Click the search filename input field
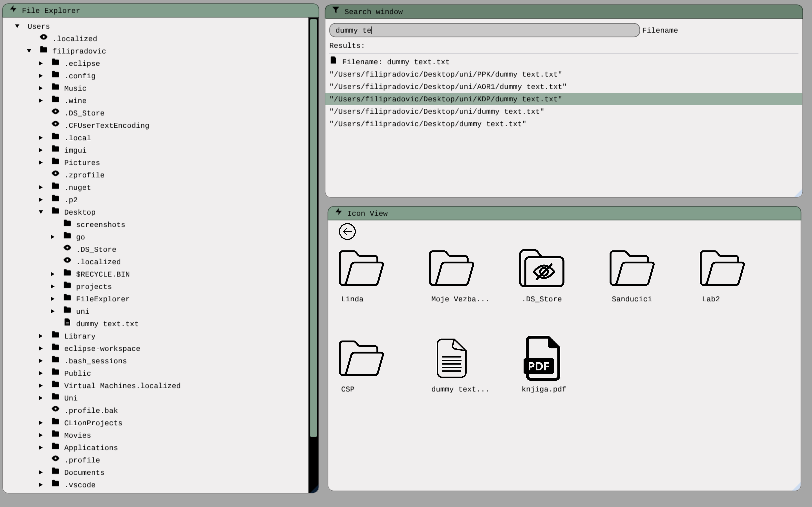812x507 pixels. [x=484, y=30]
